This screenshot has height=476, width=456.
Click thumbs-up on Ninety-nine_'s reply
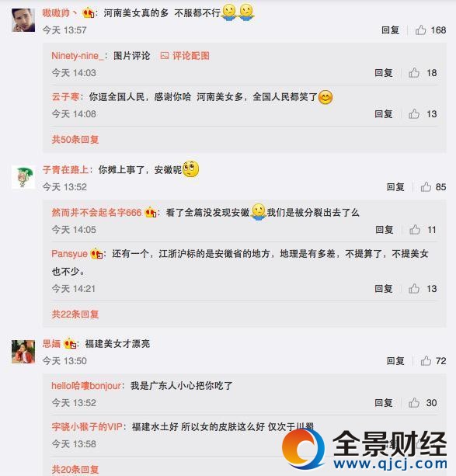point(414,73)
